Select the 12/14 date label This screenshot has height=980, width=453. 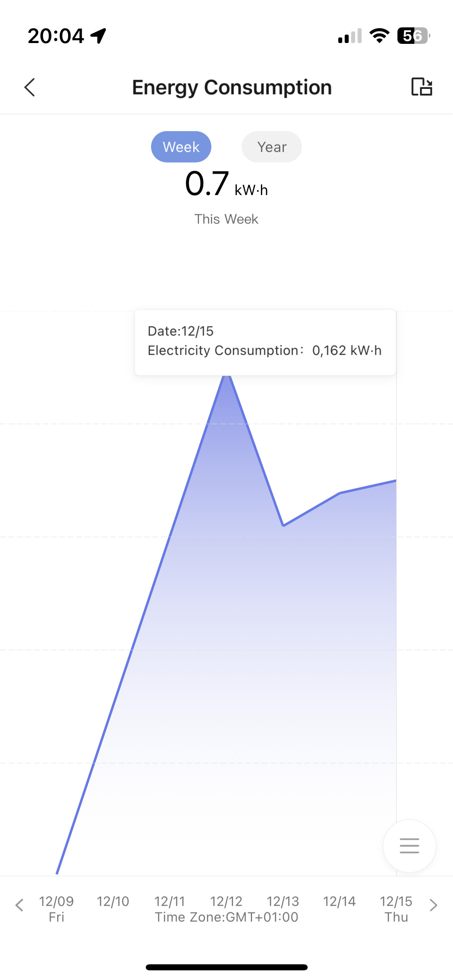point(339,901)
